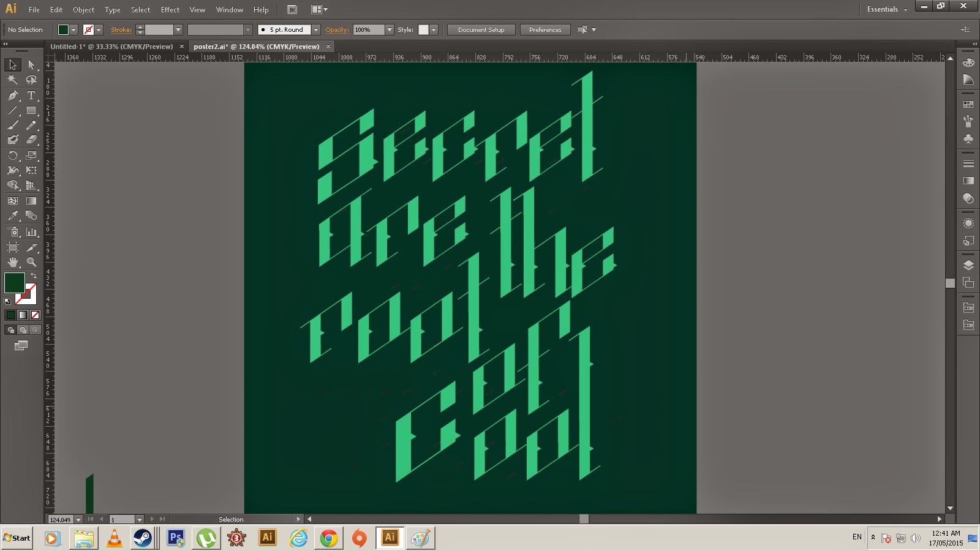Open the Object menu
The height and width of the screenshot is (551, 980).
coord(84,10)
